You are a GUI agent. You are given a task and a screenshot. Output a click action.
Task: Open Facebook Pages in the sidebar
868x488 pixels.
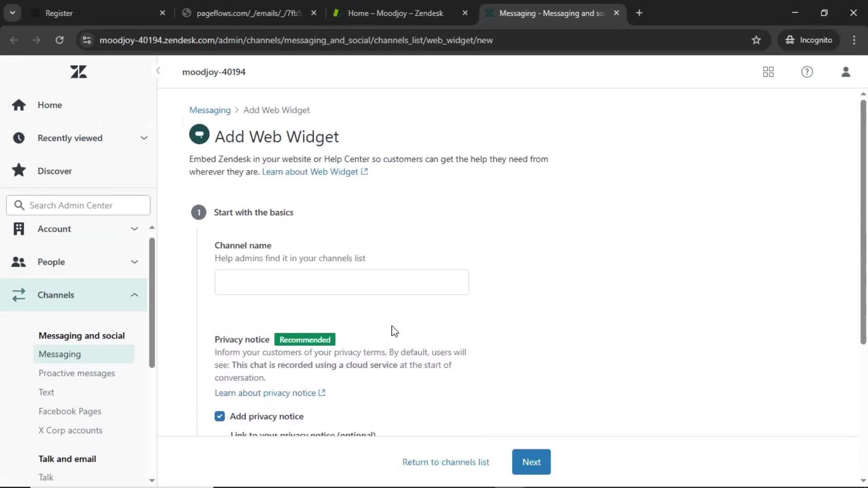coord(70,411)
